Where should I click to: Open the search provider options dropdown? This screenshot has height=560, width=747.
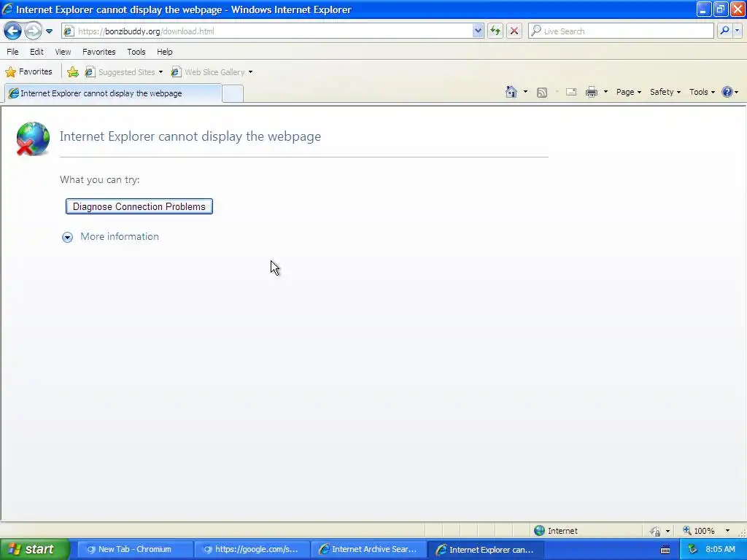(737, 31)
